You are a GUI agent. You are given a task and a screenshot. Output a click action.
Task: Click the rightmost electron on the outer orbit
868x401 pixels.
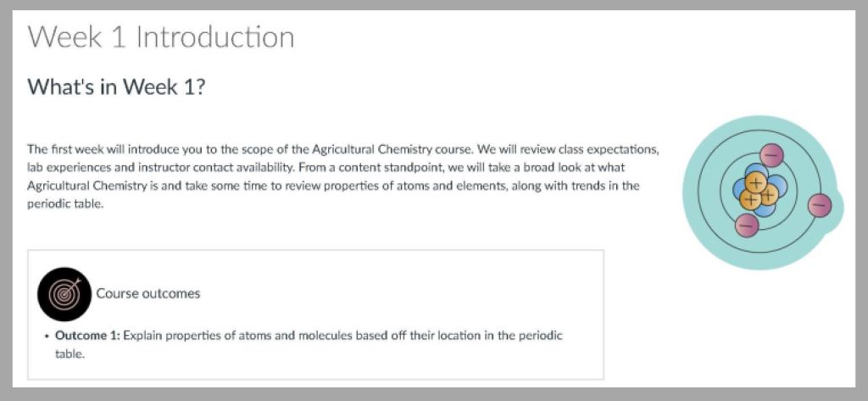click(820, 204)
